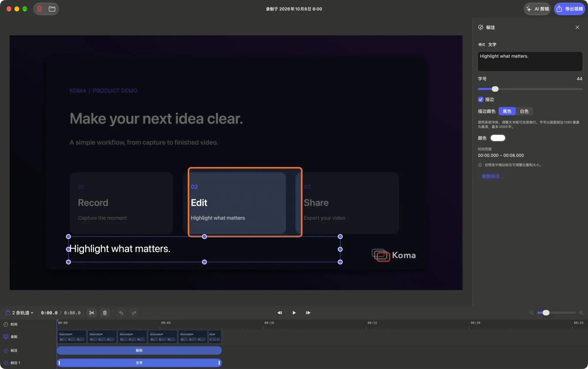
Task: Click the Highlight what matters text overlay
Action: tap(120, 249)
